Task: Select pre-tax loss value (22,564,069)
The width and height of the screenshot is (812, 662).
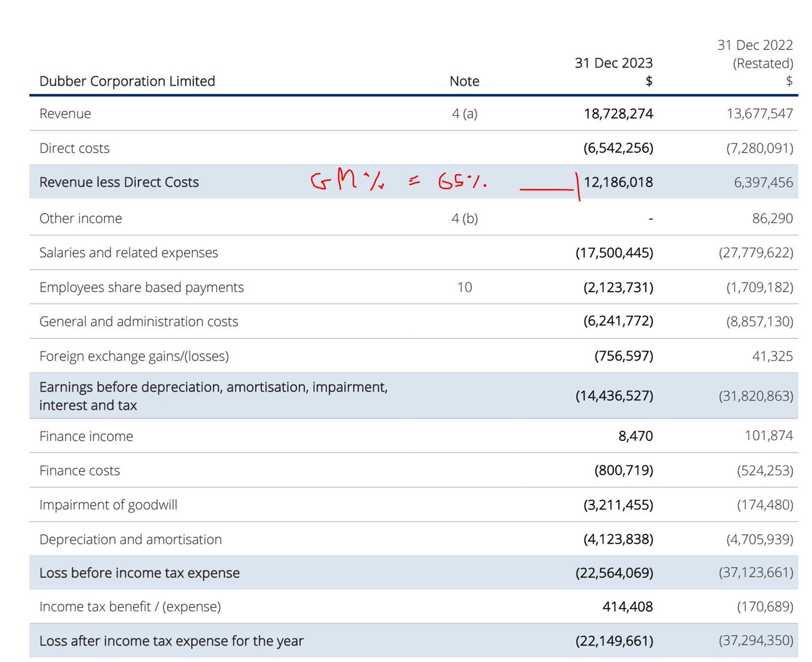Action: (614, 573)
